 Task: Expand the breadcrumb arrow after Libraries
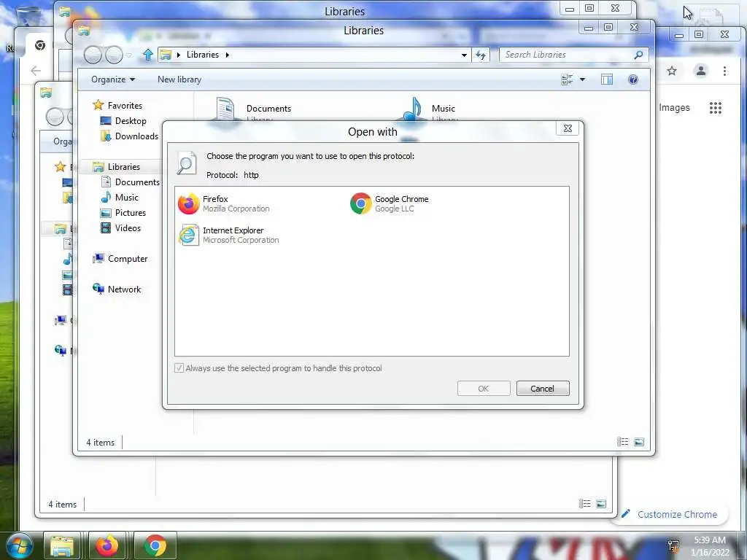click(x=228, y=55)
